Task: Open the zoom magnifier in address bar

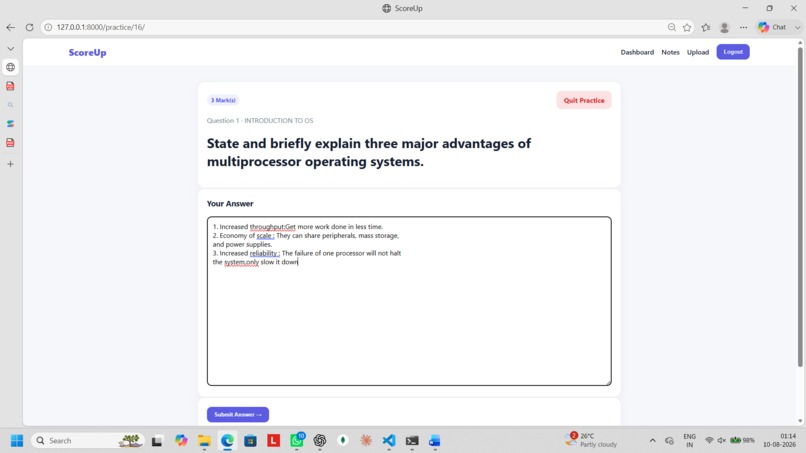Action: [671, 27]
